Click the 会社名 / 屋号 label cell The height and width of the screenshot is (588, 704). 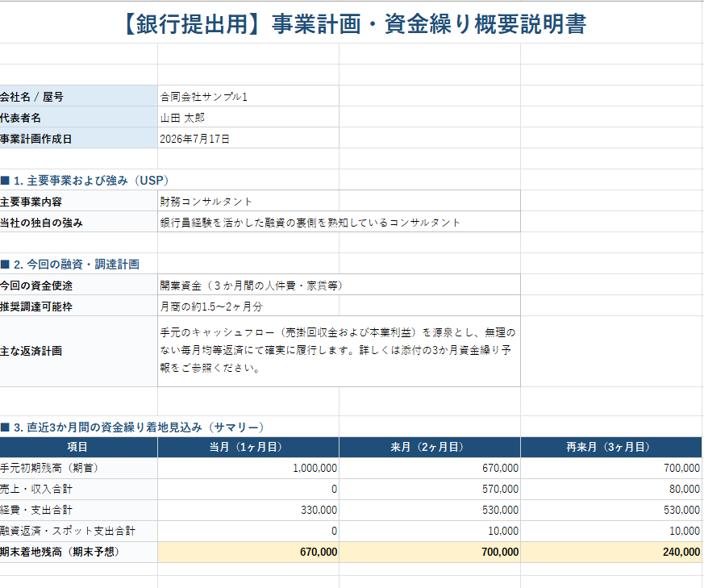tap(78, 96)
